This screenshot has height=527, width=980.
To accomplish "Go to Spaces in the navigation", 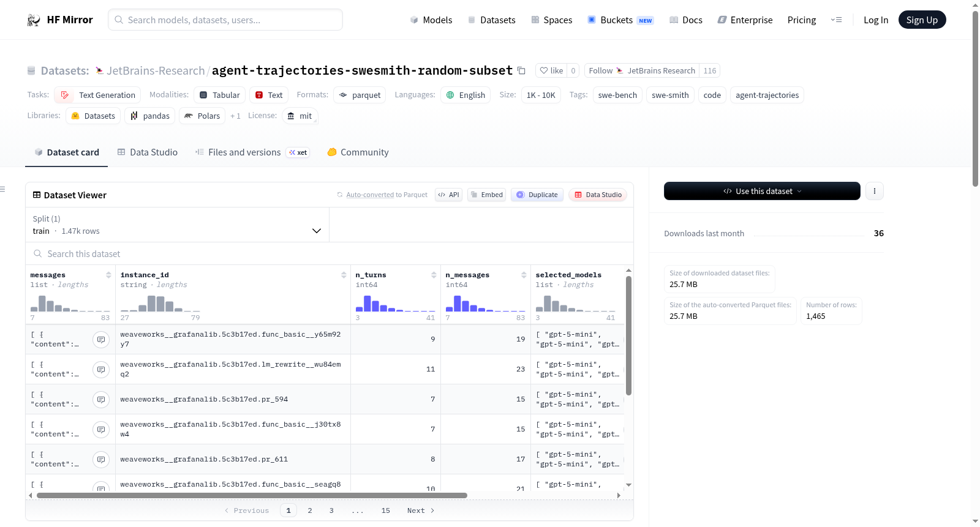I will pos(552,20).
